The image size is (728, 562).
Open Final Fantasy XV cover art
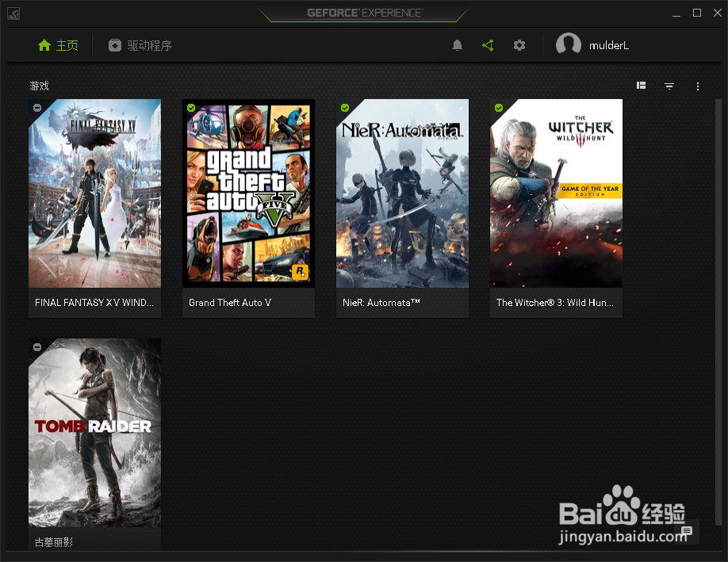(x=94, y=193)
